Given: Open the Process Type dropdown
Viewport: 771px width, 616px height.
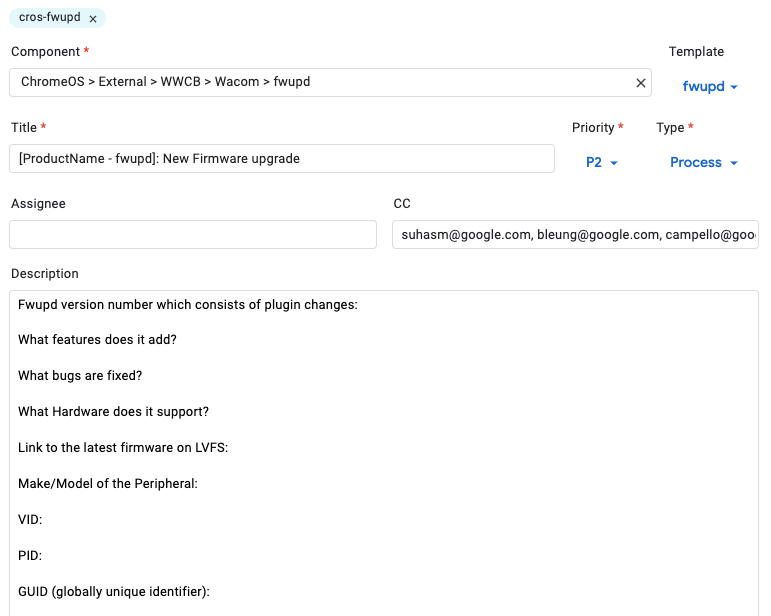Looking at the screenshot, I should click(x=704, y=163).
